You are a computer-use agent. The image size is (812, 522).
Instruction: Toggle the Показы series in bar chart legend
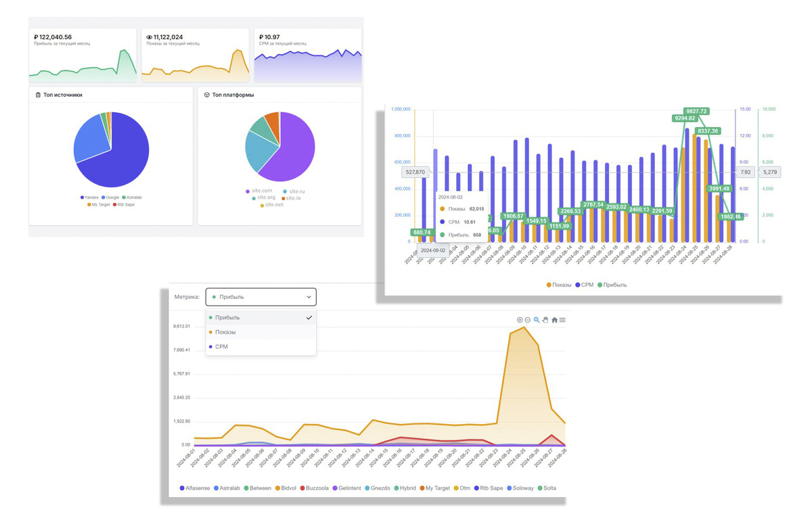click(x=558, y=285)
